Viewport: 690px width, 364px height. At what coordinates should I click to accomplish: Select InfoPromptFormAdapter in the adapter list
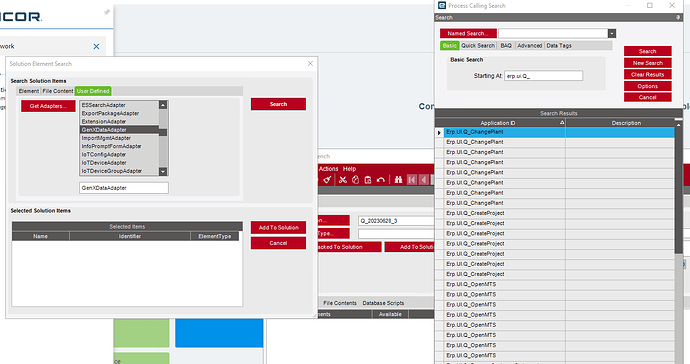[x=119, y=146]
